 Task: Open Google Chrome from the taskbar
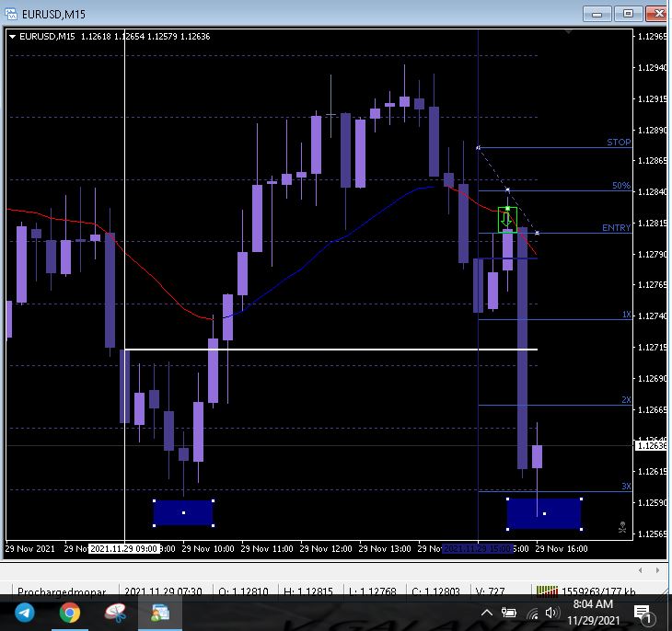(x=69, y=613)
